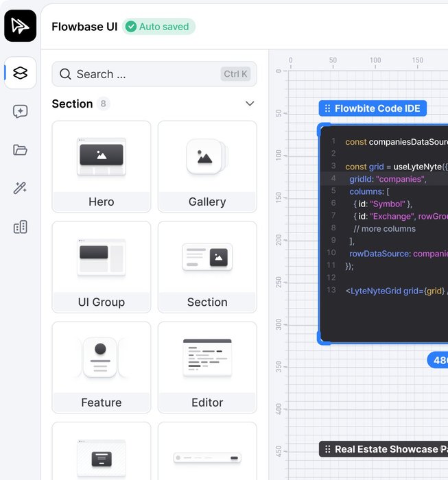This screenshot has height=480, width=448.
Task: Click the Section heading count badge 8
Action: click(103, 104)
